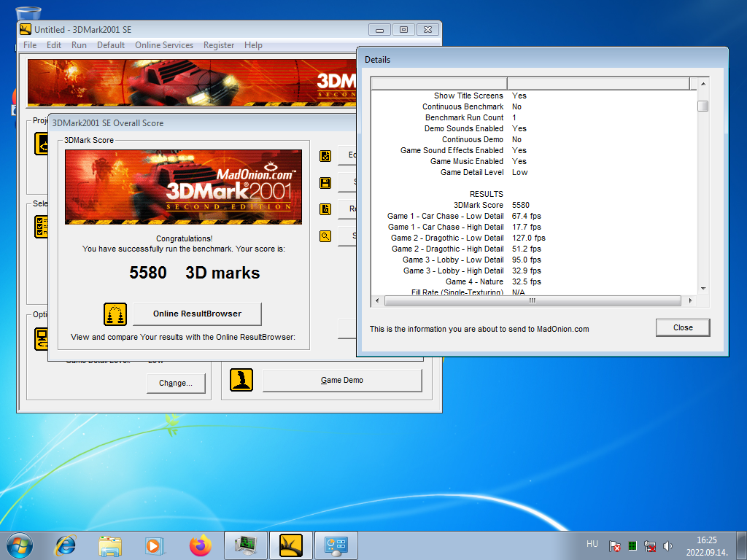Select the 'Game 3 - Lobby - High Detail' row
747x560 pixels.
tap(534, 271)
